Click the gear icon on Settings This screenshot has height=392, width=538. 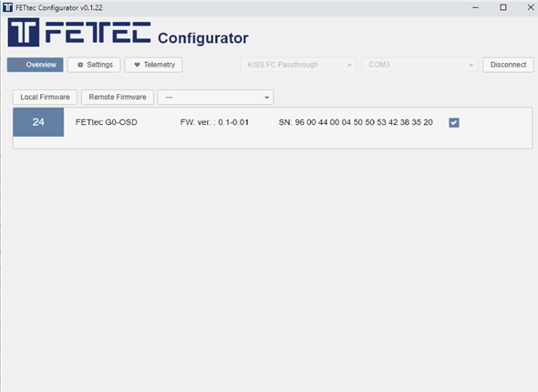(x=80, y=65)
